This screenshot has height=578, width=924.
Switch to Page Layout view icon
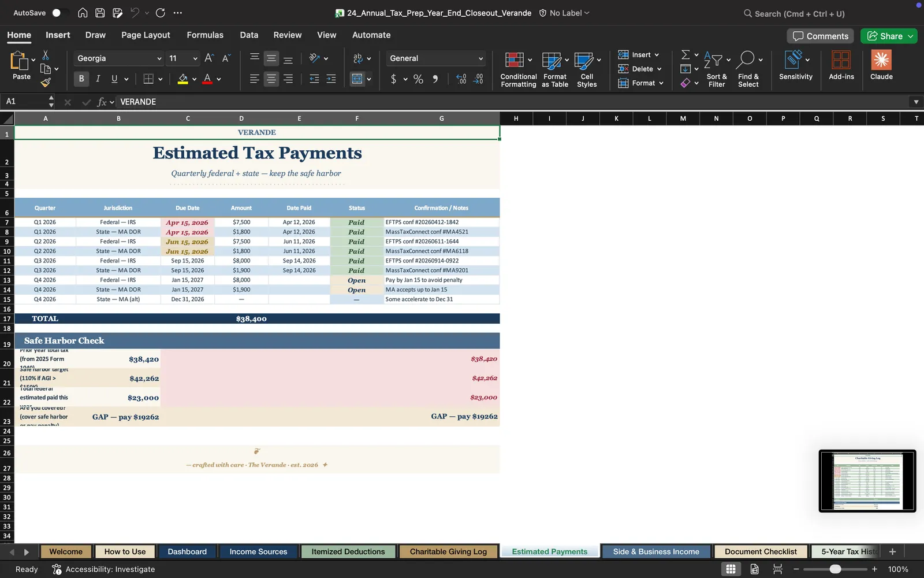click(754, 569)
